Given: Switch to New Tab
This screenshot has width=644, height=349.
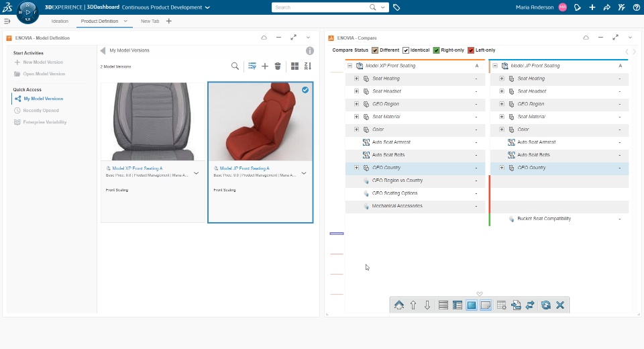Looking at the screenshot, I should click(x=150, y=21).
